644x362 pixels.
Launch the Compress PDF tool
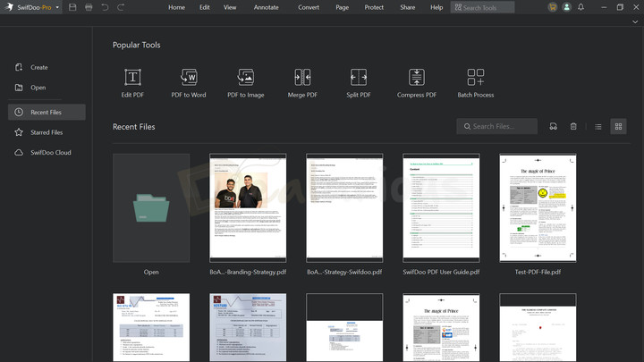[417, 83]
